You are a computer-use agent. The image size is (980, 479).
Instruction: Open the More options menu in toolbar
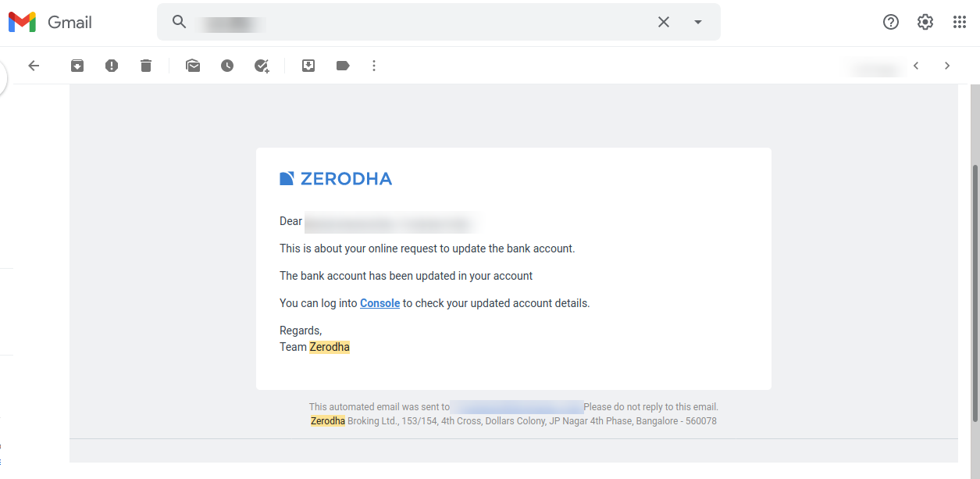(374, 66)
